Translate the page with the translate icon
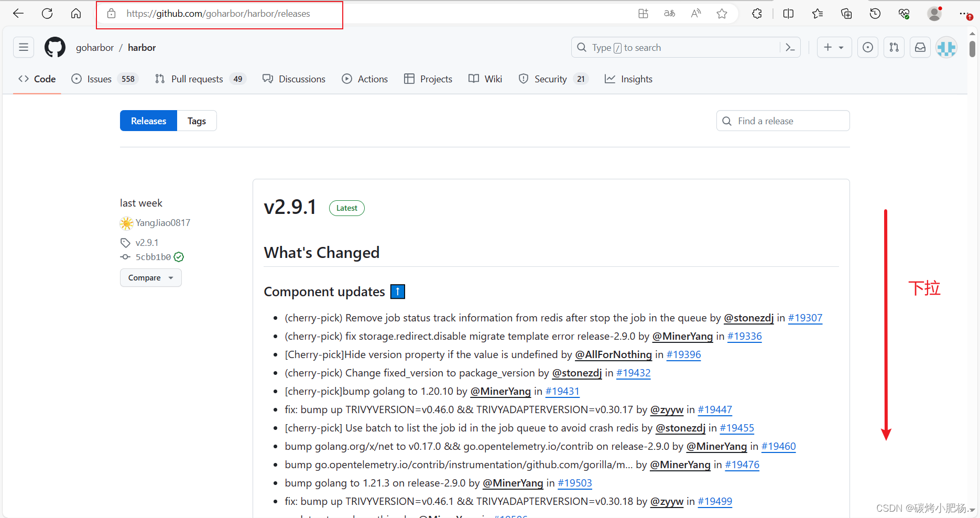 click(x=669, y=14)
